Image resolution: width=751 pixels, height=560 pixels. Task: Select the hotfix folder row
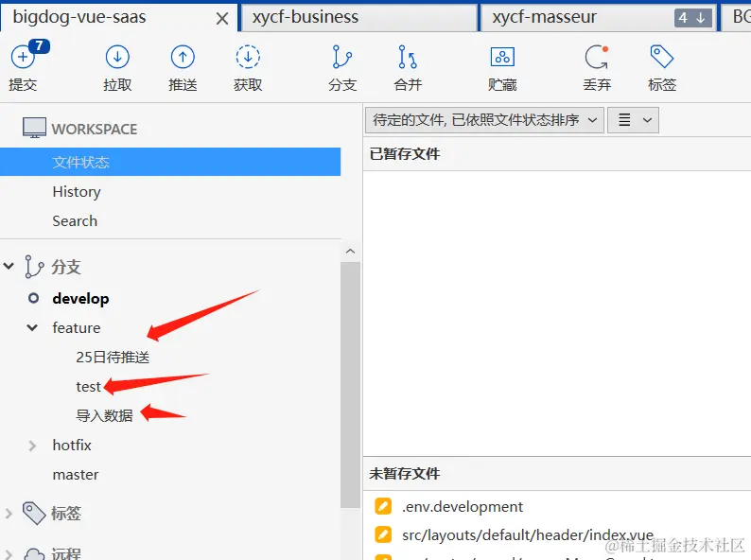(x=71, y=445)
